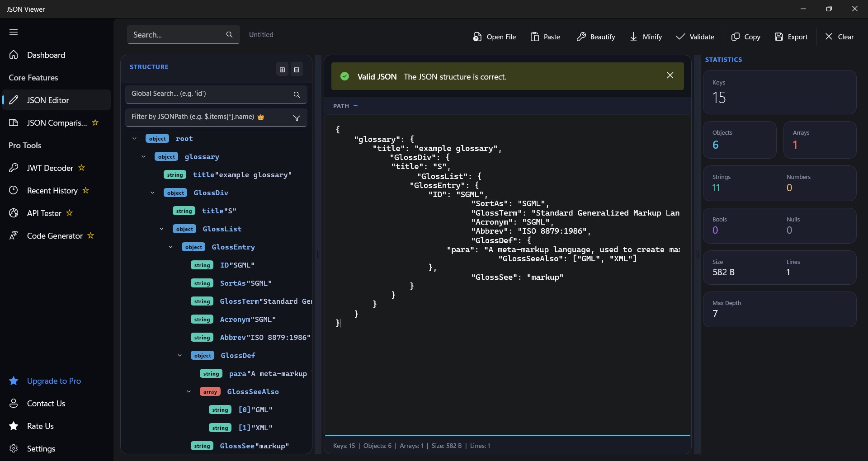Screen dimensions: 868x461
Task: Click the Validate checkmark icon
Action: click(680, 37)
